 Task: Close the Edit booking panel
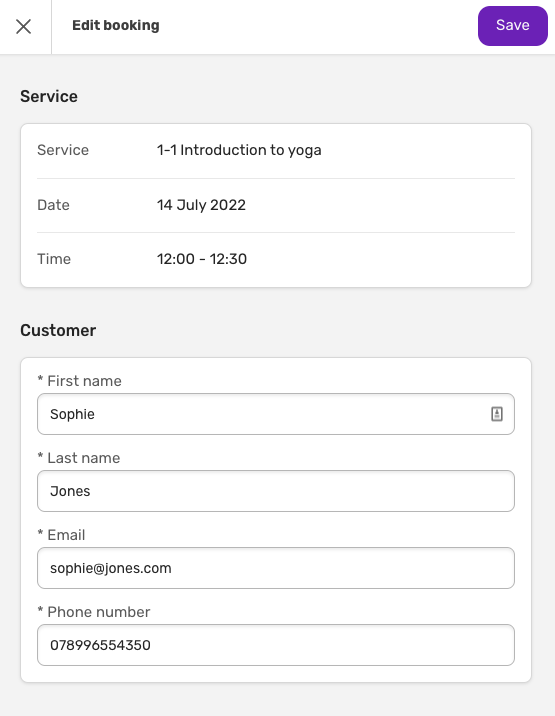click(23, 26)
